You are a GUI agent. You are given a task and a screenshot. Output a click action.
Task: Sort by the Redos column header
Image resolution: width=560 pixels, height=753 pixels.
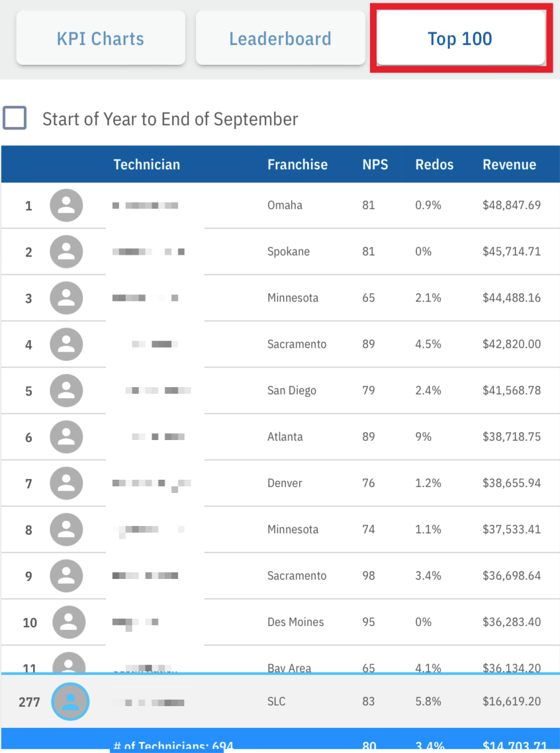[x=434, y=165]
